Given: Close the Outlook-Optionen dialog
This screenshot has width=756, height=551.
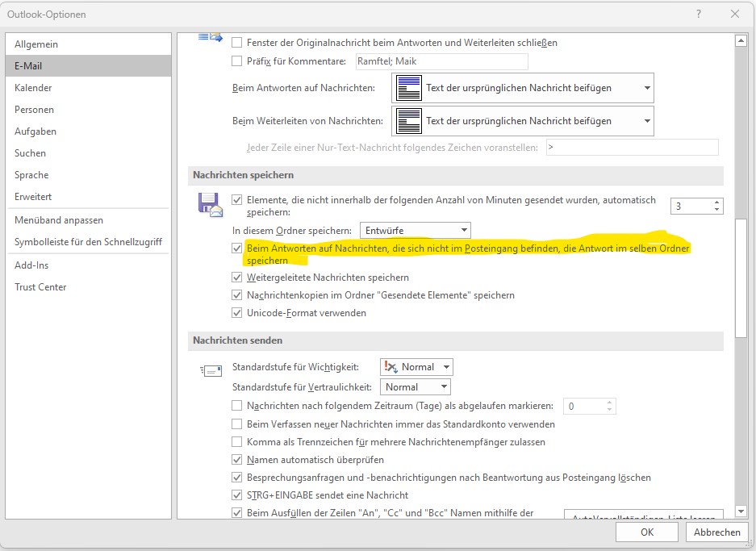Looking at the screenshot, I should [x=735, y=14].
